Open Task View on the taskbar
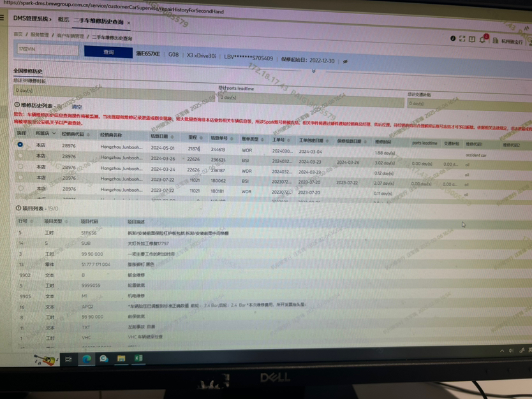 [x=68, y=359]
